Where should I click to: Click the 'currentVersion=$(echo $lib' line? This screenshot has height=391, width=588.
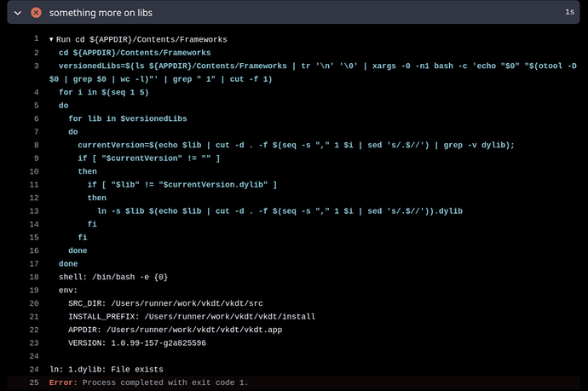pos(297,145)
